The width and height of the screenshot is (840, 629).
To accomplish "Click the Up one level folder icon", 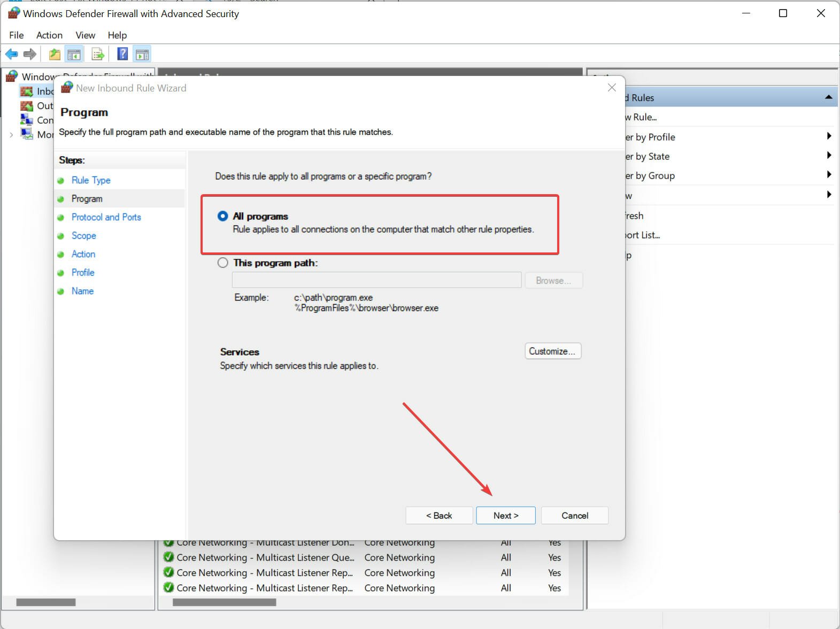I will click(55, 54).
